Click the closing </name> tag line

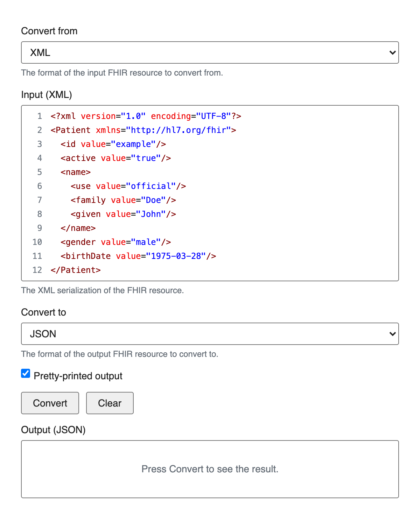click(x=78, y=228)
